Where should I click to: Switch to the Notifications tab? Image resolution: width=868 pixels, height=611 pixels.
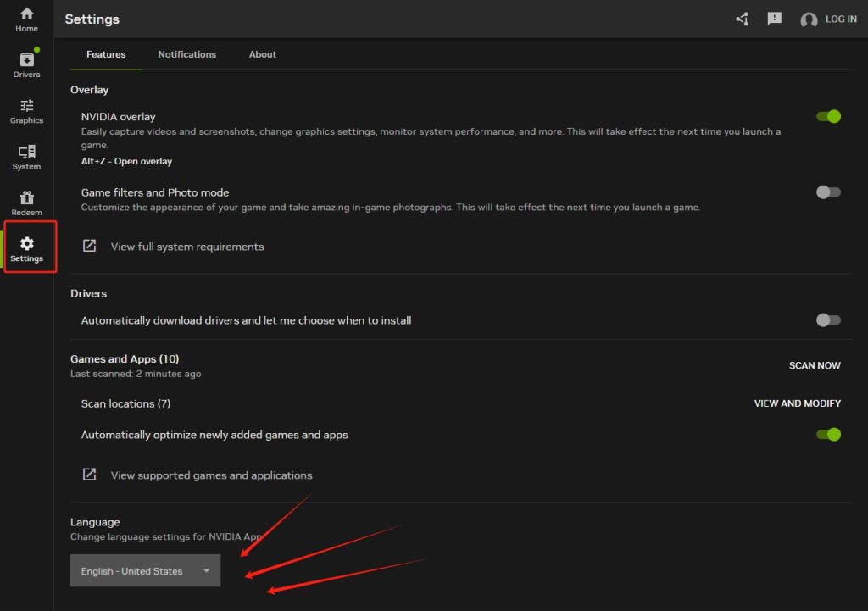[x=187, y=54]
